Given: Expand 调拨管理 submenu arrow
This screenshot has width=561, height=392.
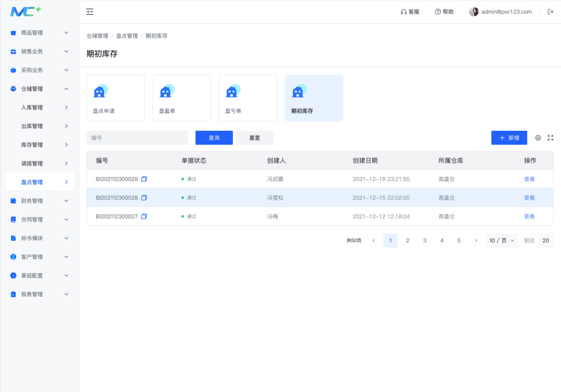Looking at the screenshot, I should [67, 164].
